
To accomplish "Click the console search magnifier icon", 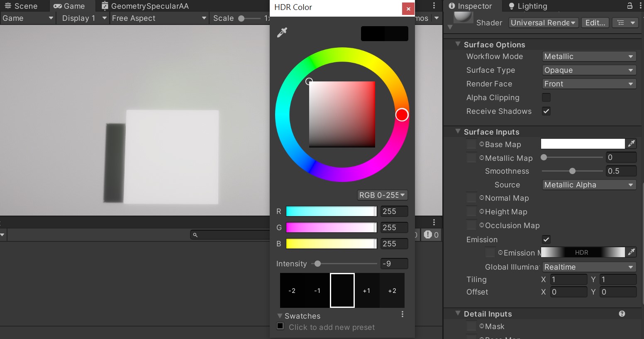I will [195, 235].
